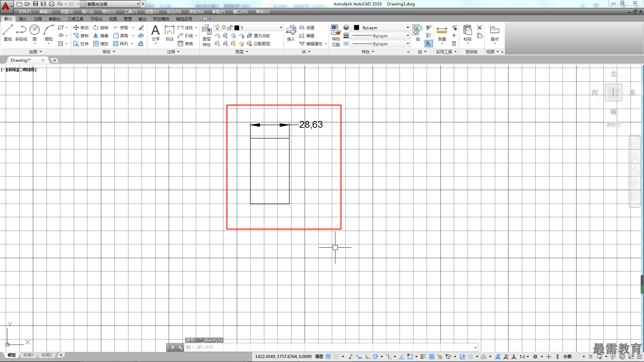The width and height of the screenshot is (644, 362).
Task: Choose the Fillet (圆角) command
Action: click(x=120, y=36)
